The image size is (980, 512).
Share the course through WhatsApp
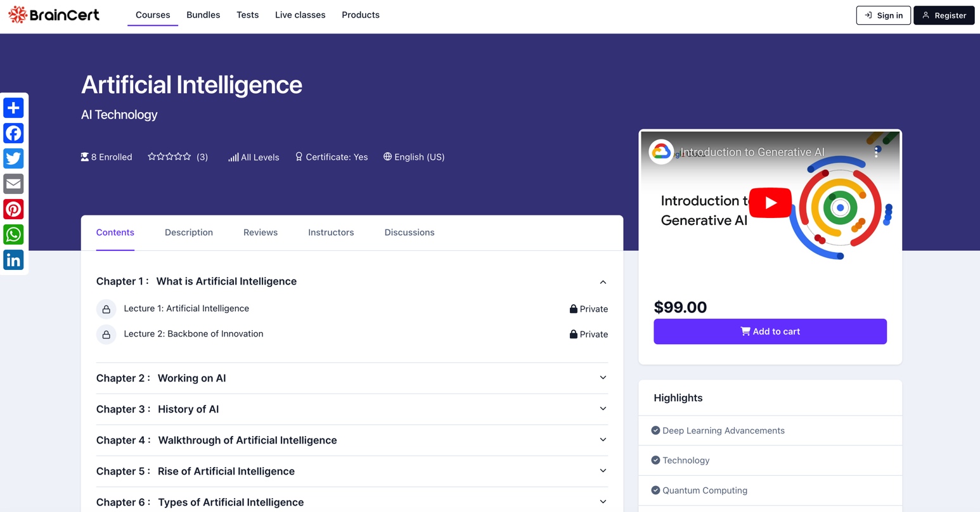13,234
